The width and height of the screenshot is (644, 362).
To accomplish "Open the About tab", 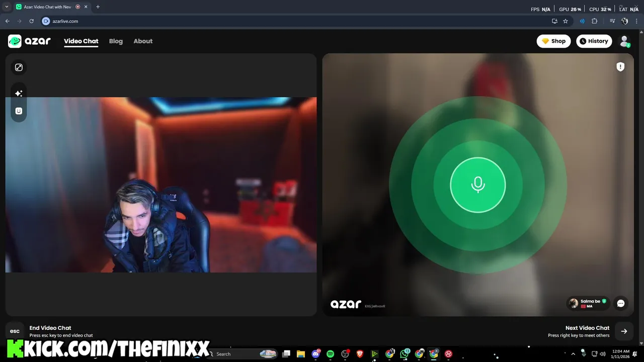I will (x=143, y=41).
